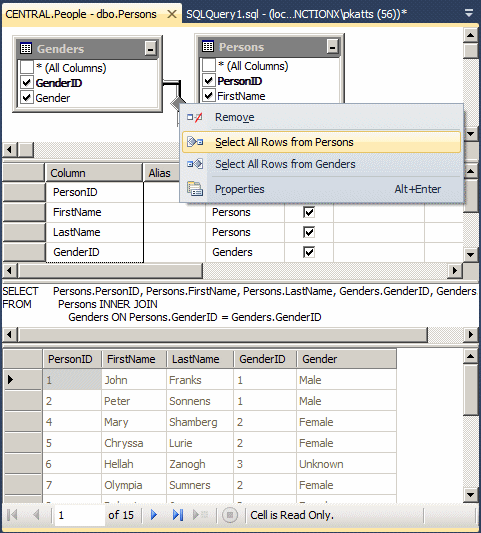Screen dimensions: 481x533
Task: Switch to SQLQuery1.sql tab
Action: point(296,14)
